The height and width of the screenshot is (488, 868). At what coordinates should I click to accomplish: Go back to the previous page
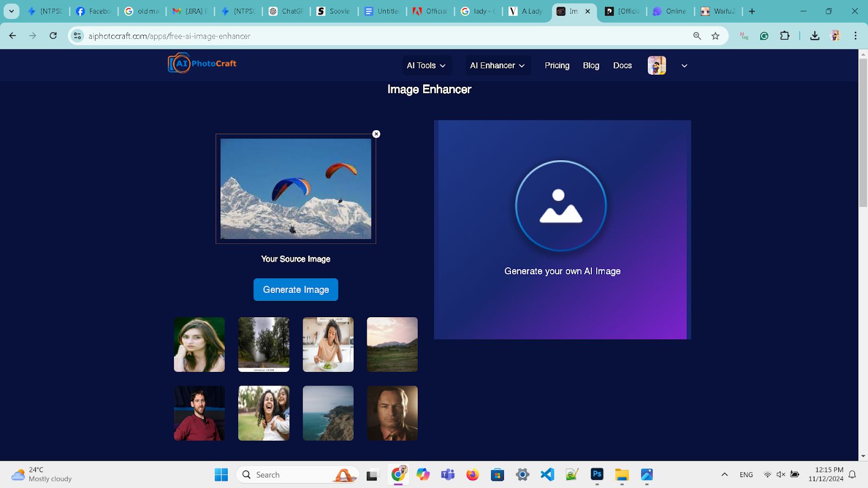12,36
